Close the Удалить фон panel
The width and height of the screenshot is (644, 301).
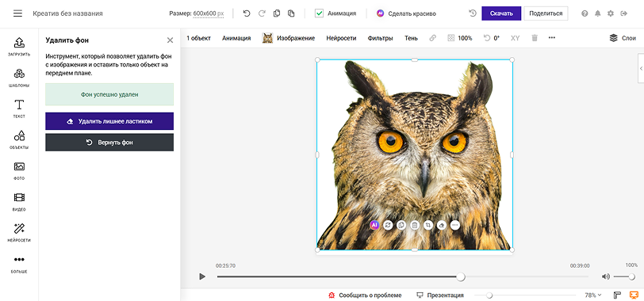tap(170, 40)
